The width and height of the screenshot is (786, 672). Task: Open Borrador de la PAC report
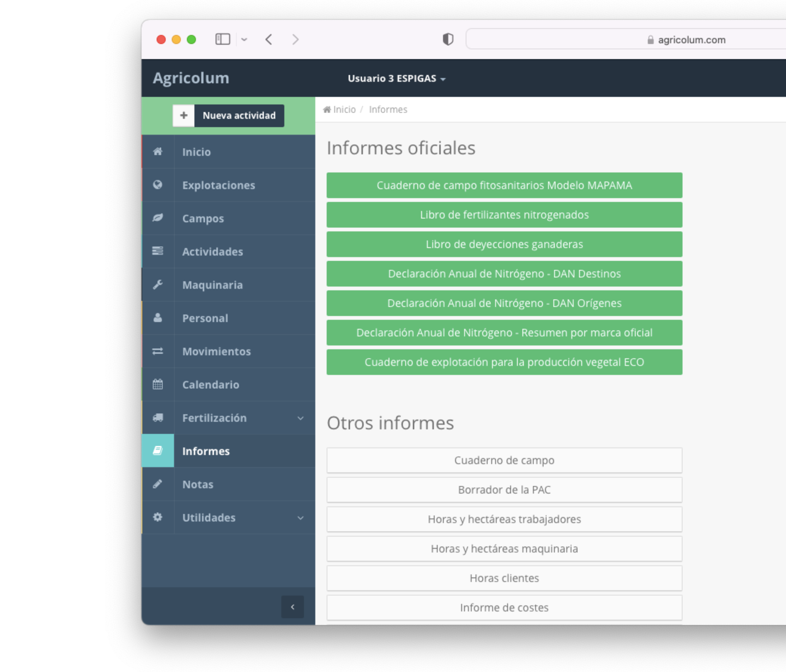click(504, 490)
